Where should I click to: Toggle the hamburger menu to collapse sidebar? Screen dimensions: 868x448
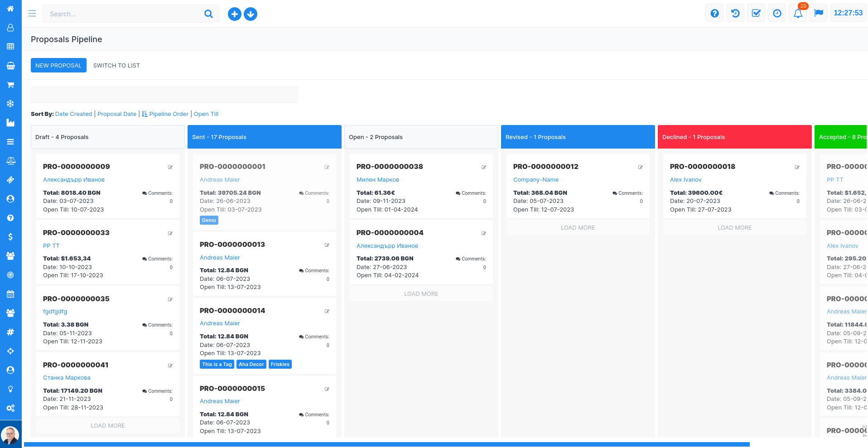32,14
